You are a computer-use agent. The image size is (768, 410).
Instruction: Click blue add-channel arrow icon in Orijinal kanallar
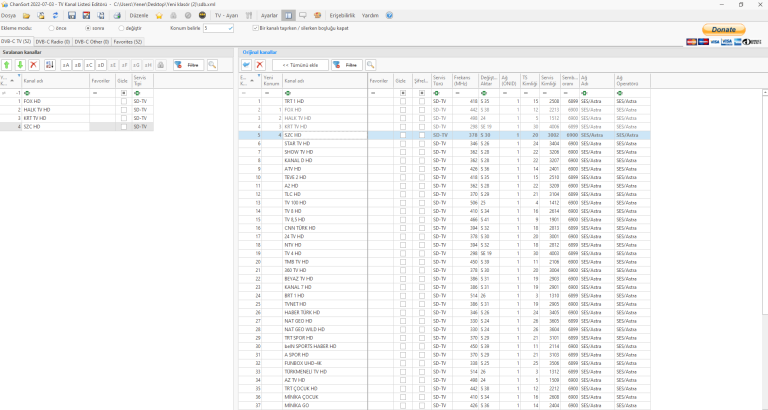[x=246, y=65]
